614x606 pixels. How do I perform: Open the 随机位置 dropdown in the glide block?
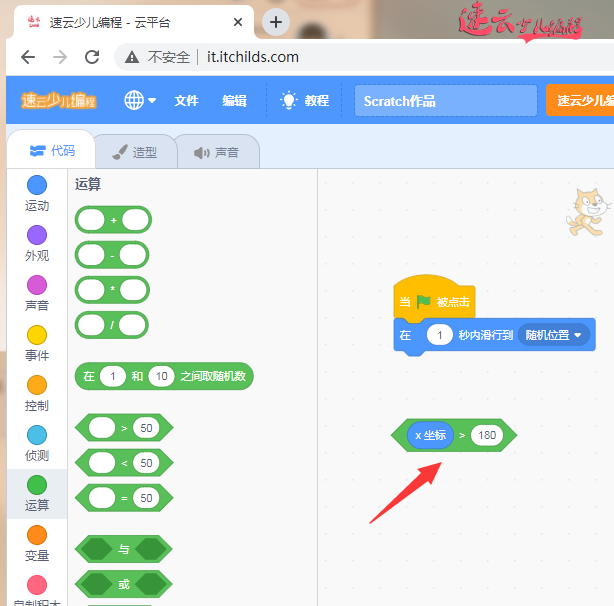pyautogui.click(x=553, y=335)
